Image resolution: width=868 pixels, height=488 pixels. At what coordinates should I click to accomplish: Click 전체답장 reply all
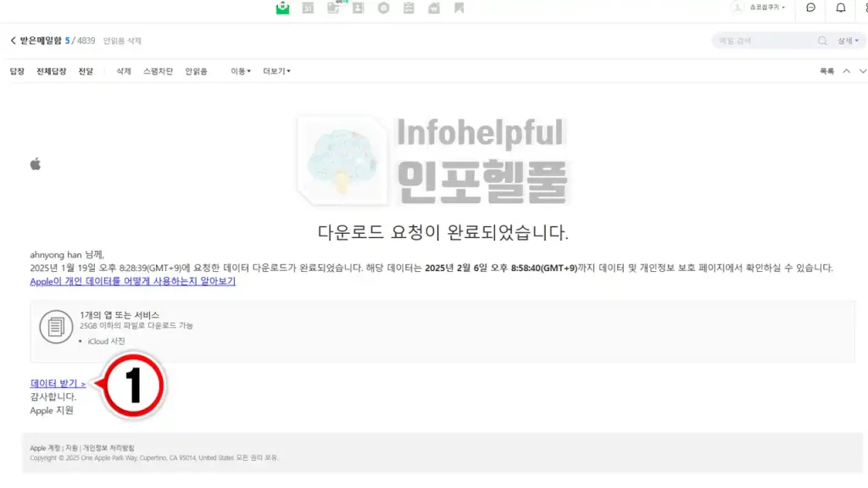click(x=52, y=71)
